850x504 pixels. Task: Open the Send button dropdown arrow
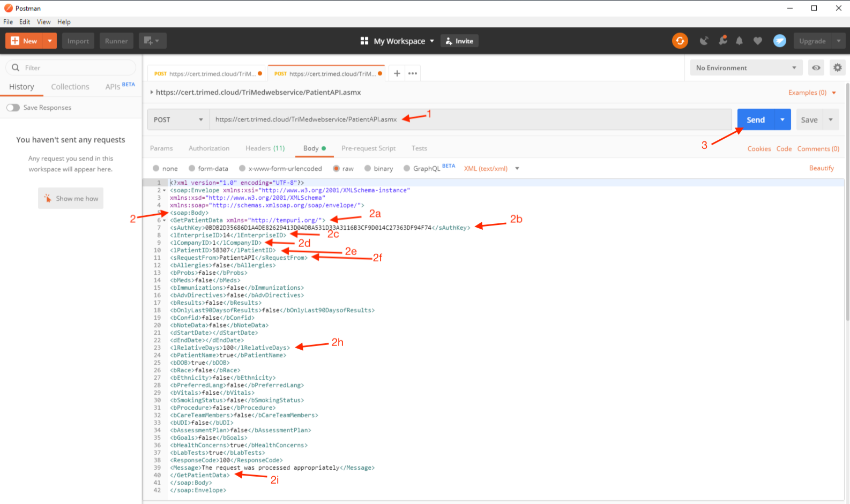tap(782, 119)
